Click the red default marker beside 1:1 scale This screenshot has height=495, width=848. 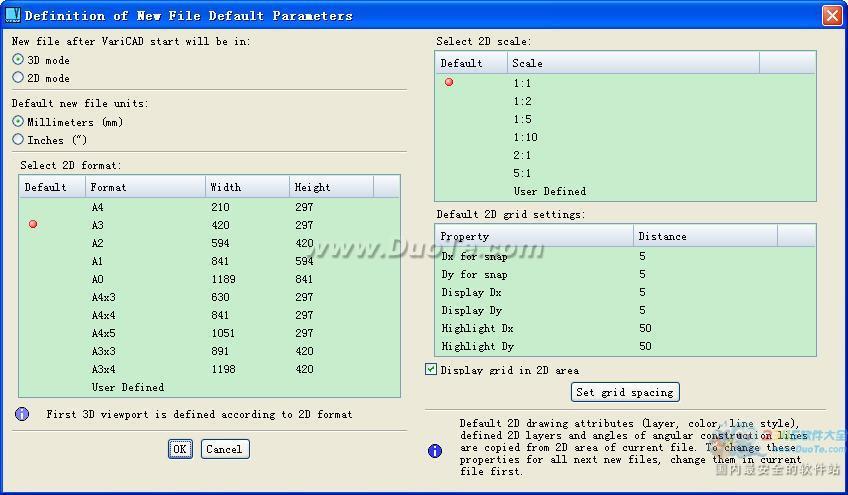(x=449, y=82)
